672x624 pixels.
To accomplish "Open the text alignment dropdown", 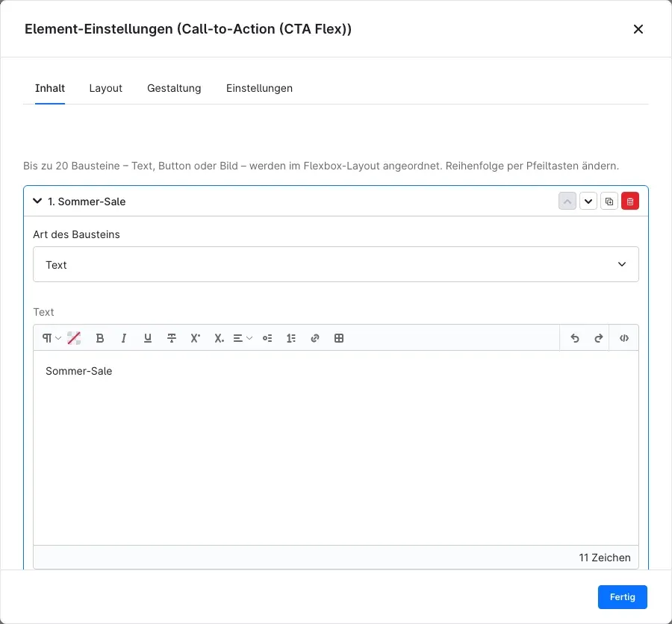I will tap(243, 338).
